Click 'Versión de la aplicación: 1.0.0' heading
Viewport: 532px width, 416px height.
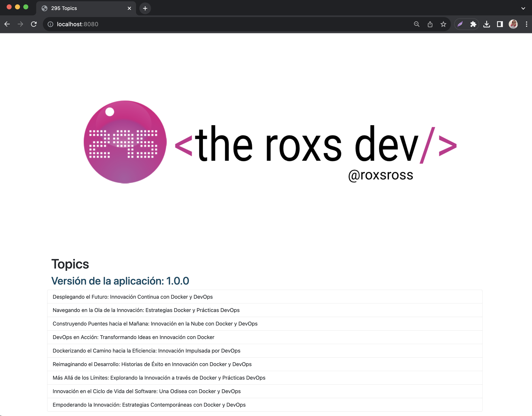tap(120, 281)
